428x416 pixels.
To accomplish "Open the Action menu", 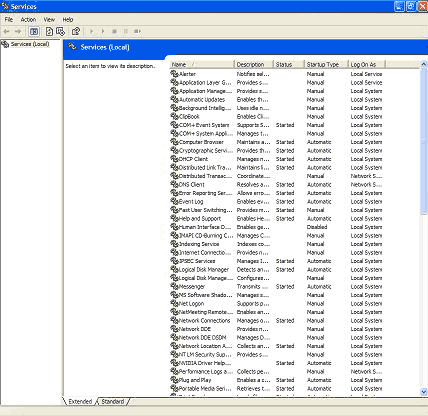I will (28, 20).
